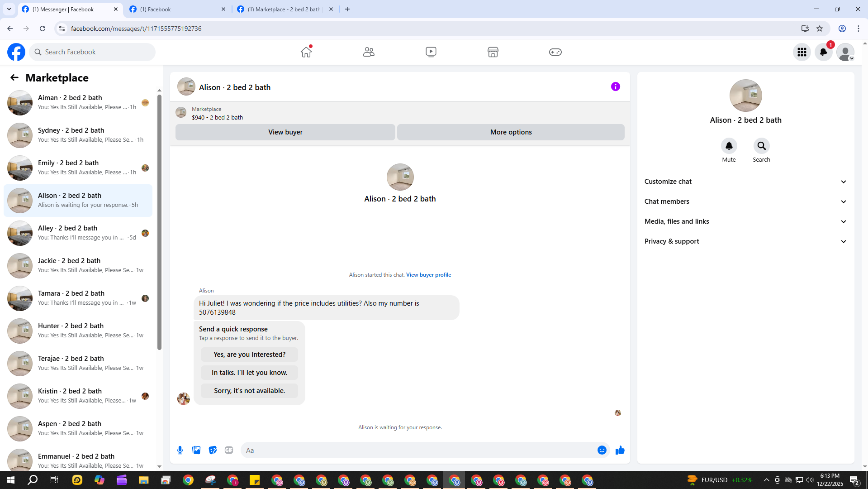Screen dimensions: 868x489
Task: Record a voice clip with microphone icon
Action: (180, 450)
